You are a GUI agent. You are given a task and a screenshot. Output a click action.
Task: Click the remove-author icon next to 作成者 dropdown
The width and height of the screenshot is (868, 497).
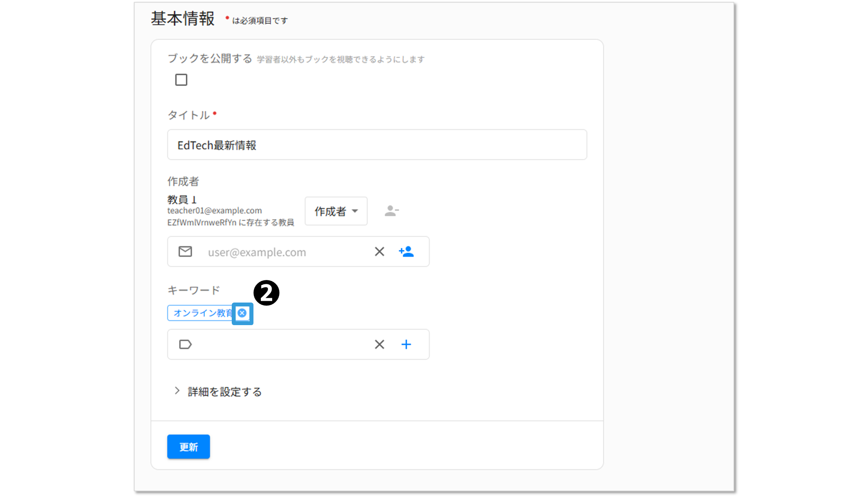coord(391,211)
